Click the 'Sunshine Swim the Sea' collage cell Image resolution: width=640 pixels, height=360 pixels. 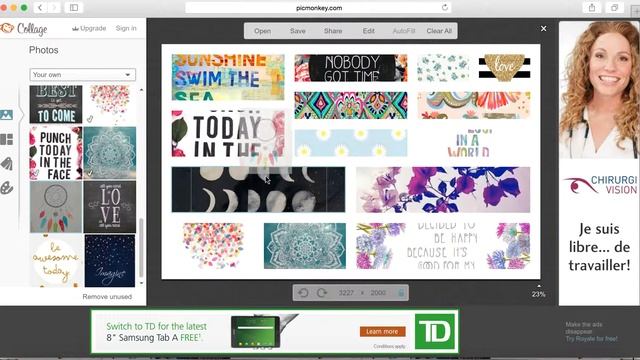(228, 77)
